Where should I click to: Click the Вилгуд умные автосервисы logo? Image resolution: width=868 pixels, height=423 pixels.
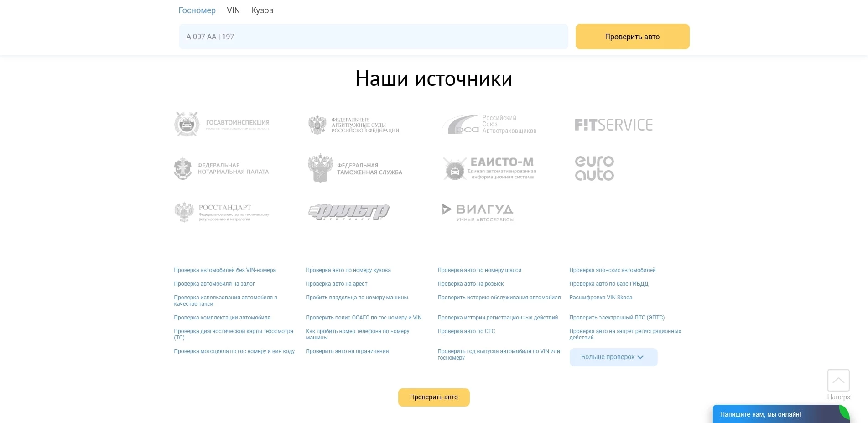coord(477,211)
